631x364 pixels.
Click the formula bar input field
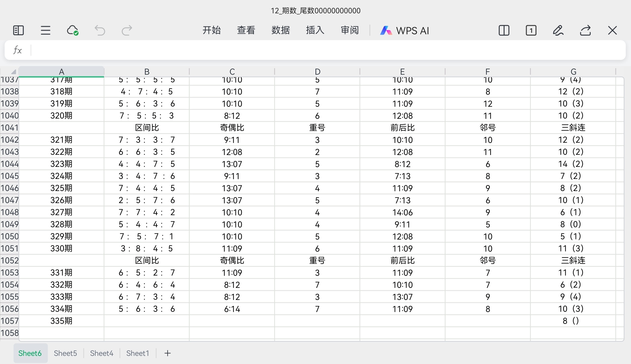tap(325, 50)
